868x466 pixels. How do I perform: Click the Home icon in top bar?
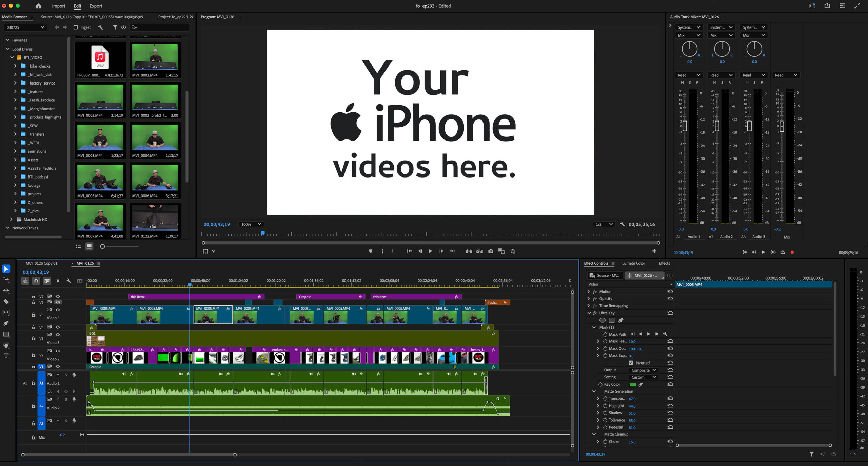[38, 6]
